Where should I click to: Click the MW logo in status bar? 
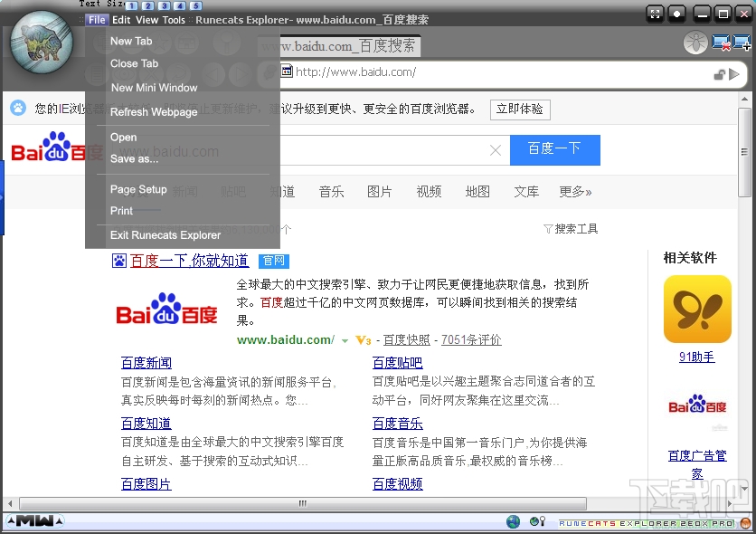(x=34, y=521)
